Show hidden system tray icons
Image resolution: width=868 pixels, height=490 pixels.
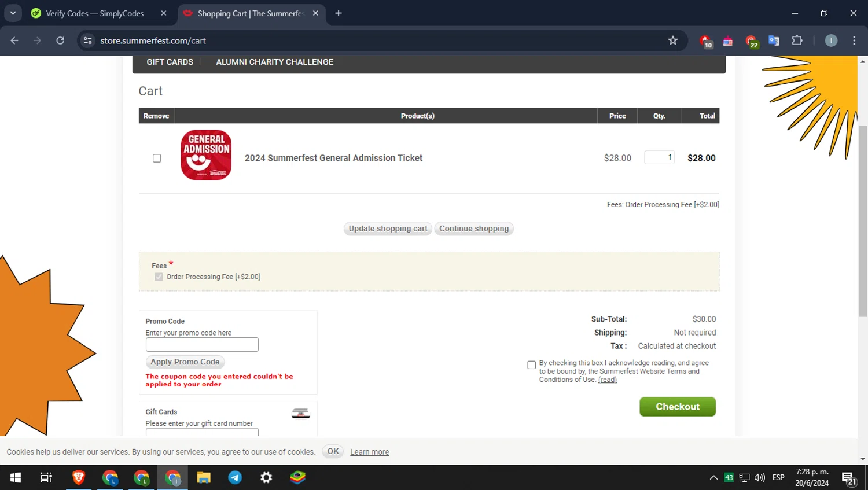[713, 477]
